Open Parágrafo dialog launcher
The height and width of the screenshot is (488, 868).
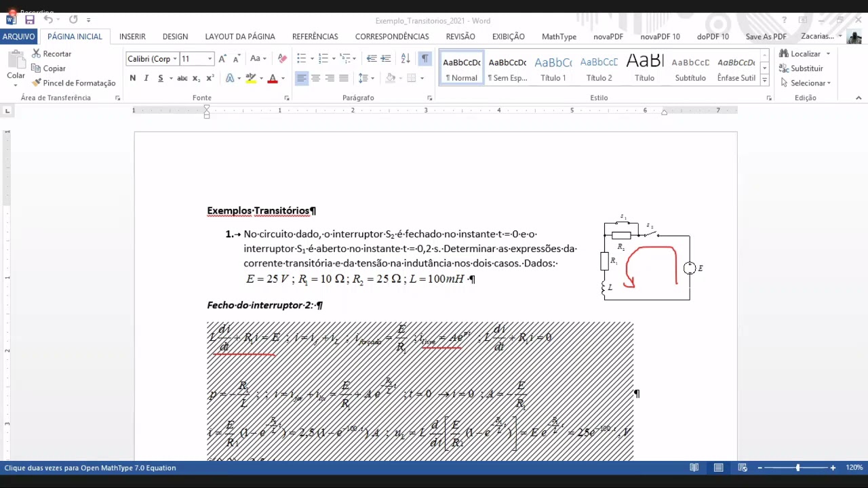coord(430,98)
